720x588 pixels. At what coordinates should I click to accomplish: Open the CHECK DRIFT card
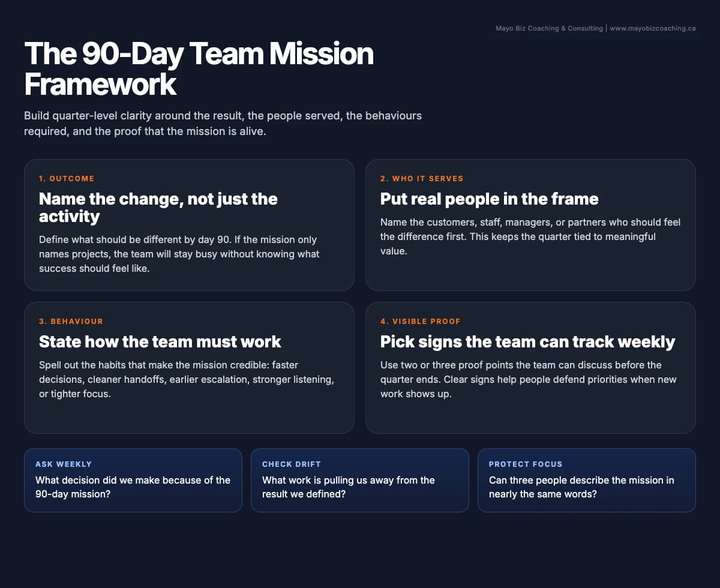(360, 480)
